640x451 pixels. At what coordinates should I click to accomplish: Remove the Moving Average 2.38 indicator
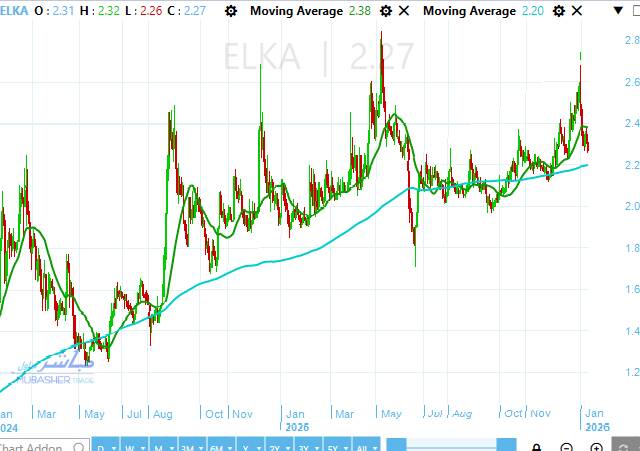tap(403, 11)
